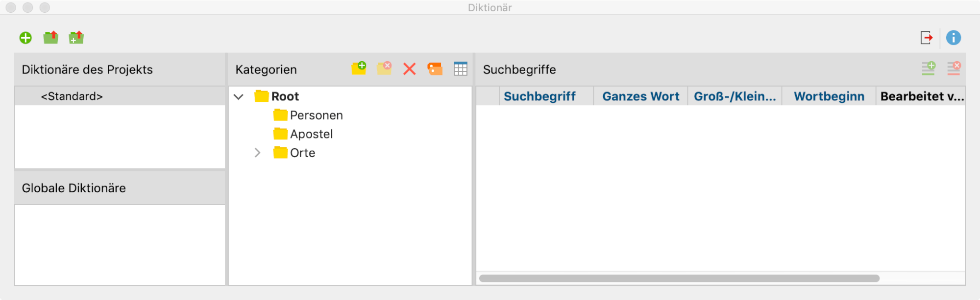Sort by Wortbeginn column header
The image size is (980, 300).
click(x=829, y=96)
